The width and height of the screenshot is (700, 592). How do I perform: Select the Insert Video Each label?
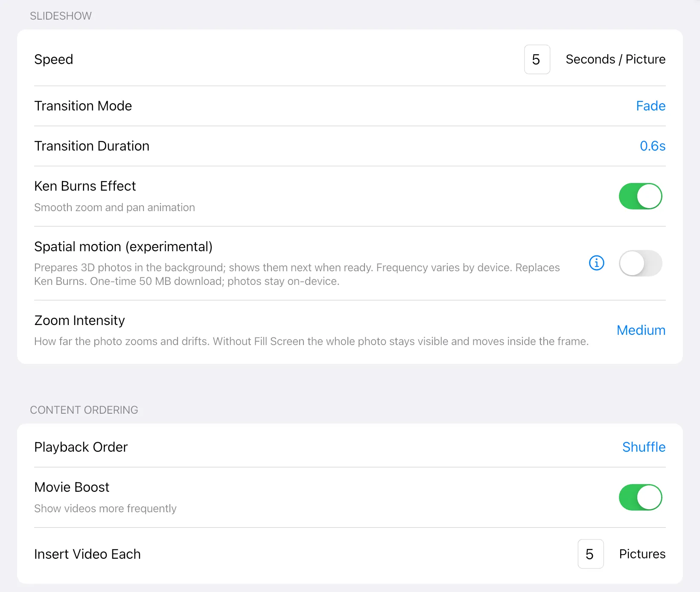pos(87,554)
